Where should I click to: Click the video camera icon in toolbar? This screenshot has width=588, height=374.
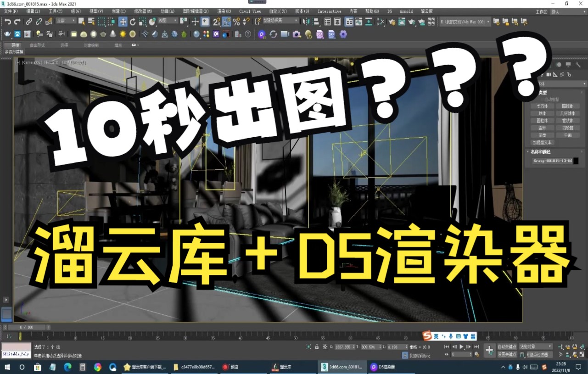click(x=285, y=34)
